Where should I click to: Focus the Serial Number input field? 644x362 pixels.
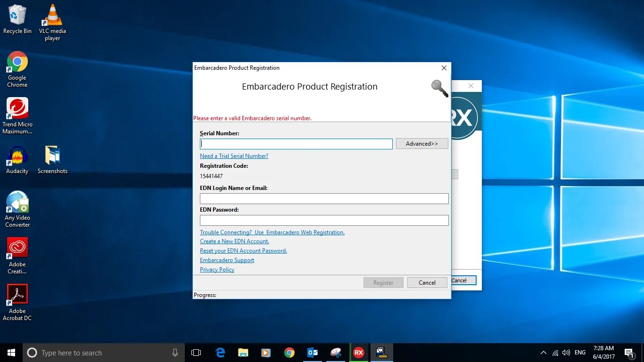pyautogui.click(x=296, y=144)
